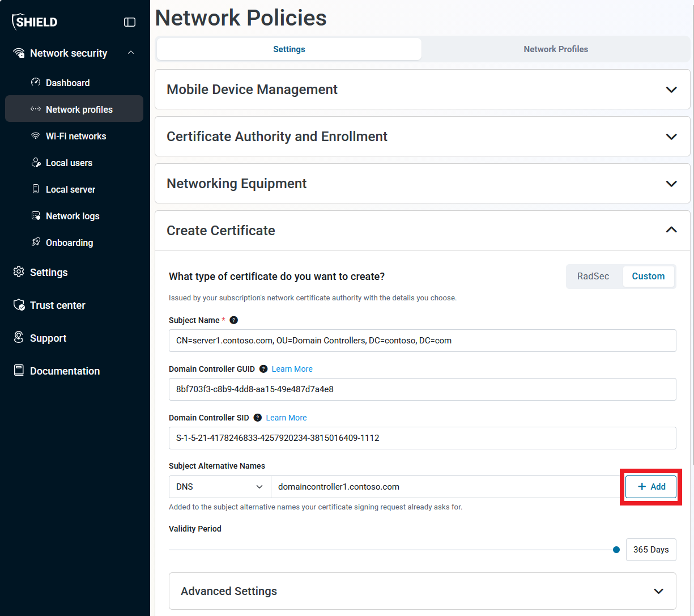Click into the Domain Controller SID field
Screen dimensions: 694x616
[422, 438]
